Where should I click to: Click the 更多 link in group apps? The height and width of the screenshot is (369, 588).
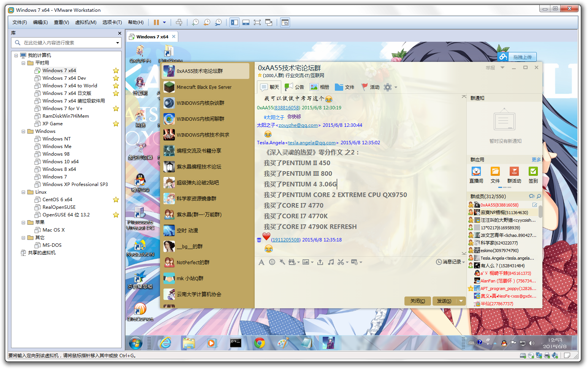click(536, 160)
